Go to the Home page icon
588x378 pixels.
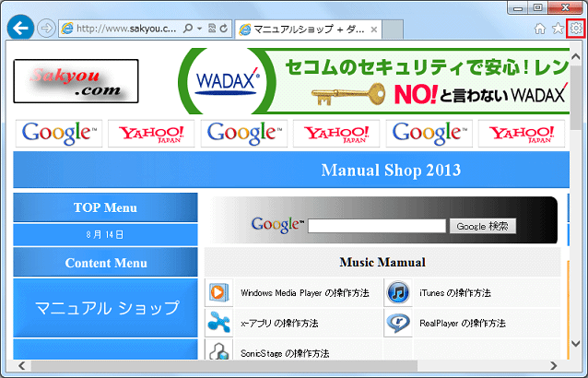(x=540, y=29)
